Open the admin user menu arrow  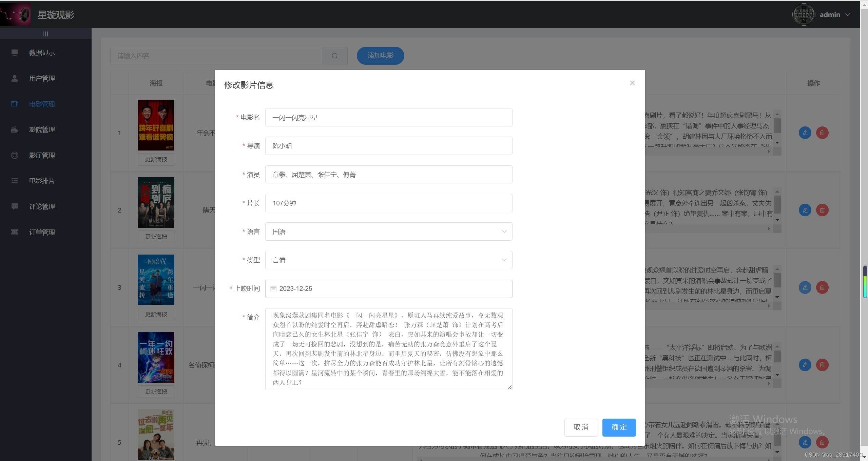[848, 15]
